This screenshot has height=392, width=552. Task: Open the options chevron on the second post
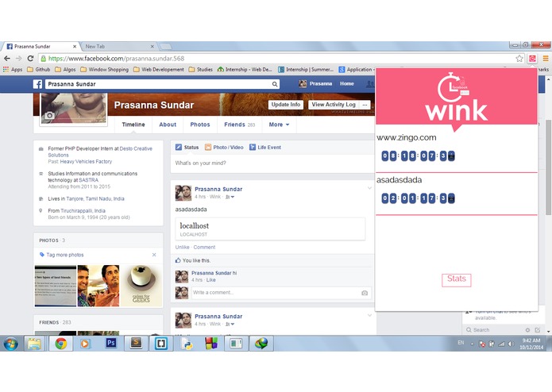(369, 315)
